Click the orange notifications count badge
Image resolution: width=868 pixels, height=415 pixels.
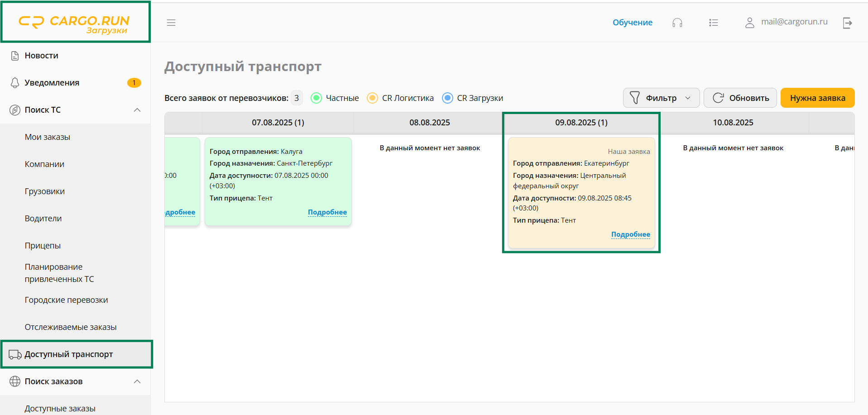(x=134, y=83)
